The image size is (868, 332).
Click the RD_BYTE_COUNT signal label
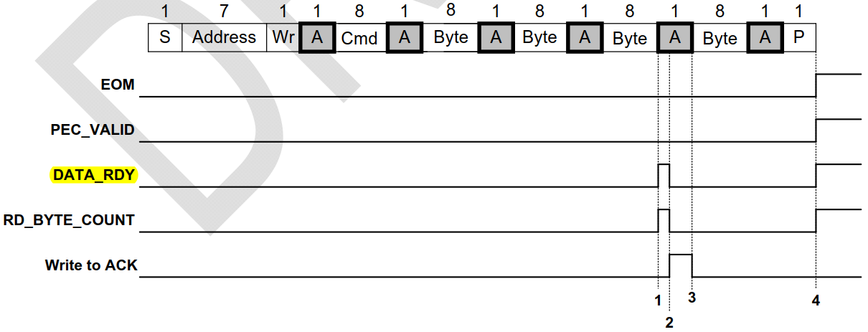70,220
